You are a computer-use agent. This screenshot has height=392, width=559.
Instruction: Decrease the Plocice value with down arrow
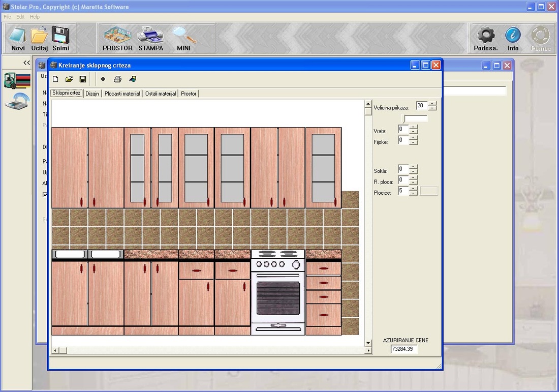point(414,193)
